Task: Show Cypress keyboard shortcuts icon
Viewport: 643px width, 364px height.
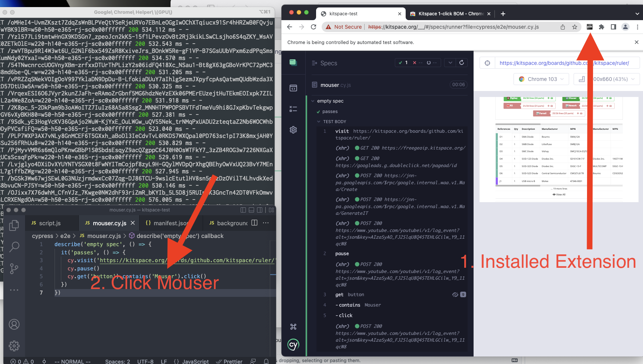Action: 293,327
